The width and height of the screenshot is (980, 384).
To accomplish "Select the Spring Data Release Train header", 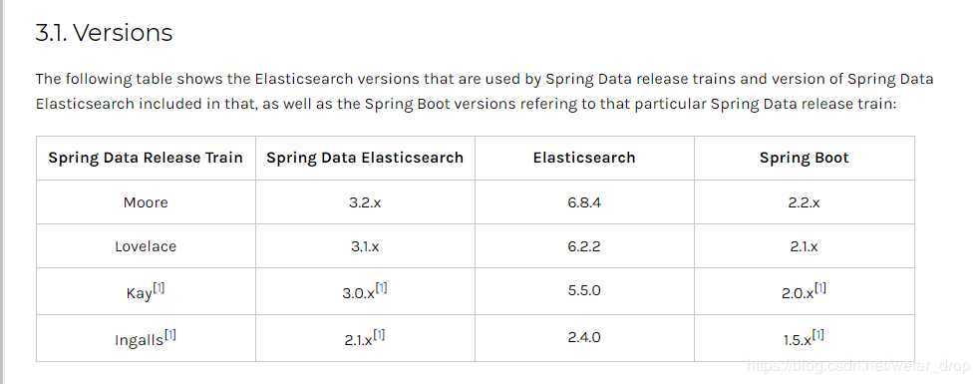I will pos(146,158).
